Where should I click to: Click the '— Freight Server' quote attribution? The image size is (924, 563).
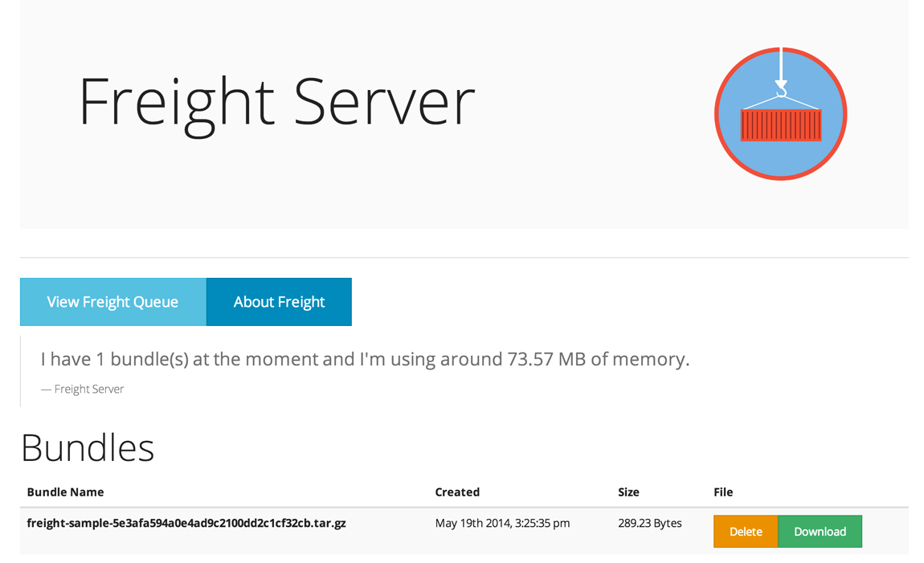(83, 390)
